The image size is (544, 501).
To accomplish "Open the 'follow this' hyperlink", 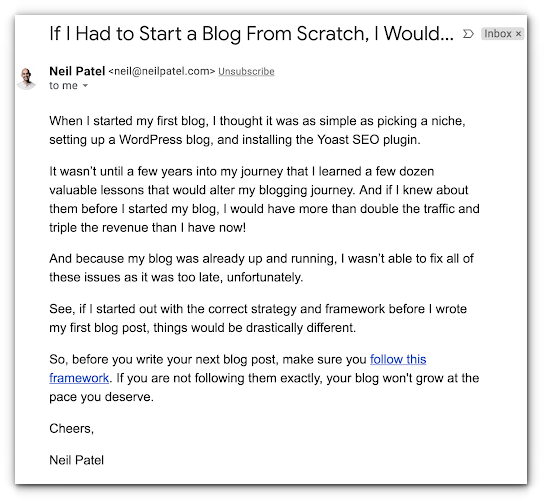I will 398,359.
